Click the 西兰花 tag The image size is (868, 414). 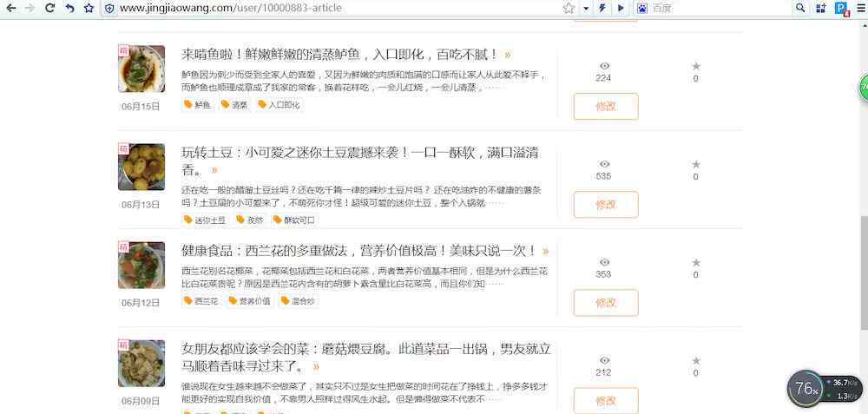201,301
